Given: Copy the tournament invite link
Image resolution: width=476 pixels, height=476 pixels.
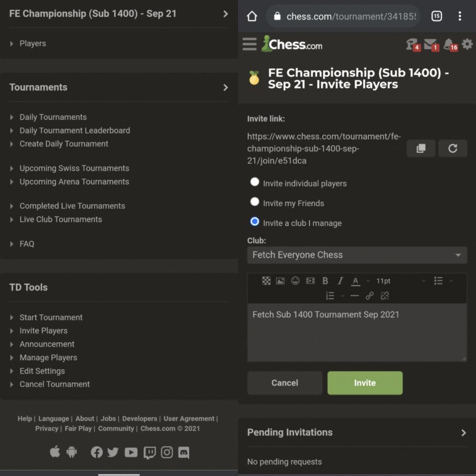Looking at the screenshot, I should point(421,149).
